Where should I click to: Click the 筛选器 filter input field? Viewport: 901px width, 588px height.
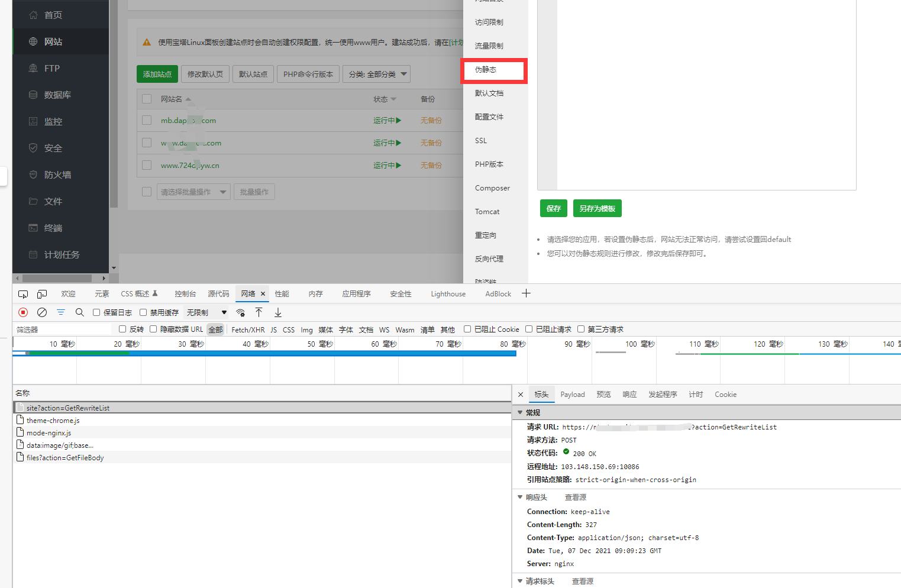click(62, 329)
